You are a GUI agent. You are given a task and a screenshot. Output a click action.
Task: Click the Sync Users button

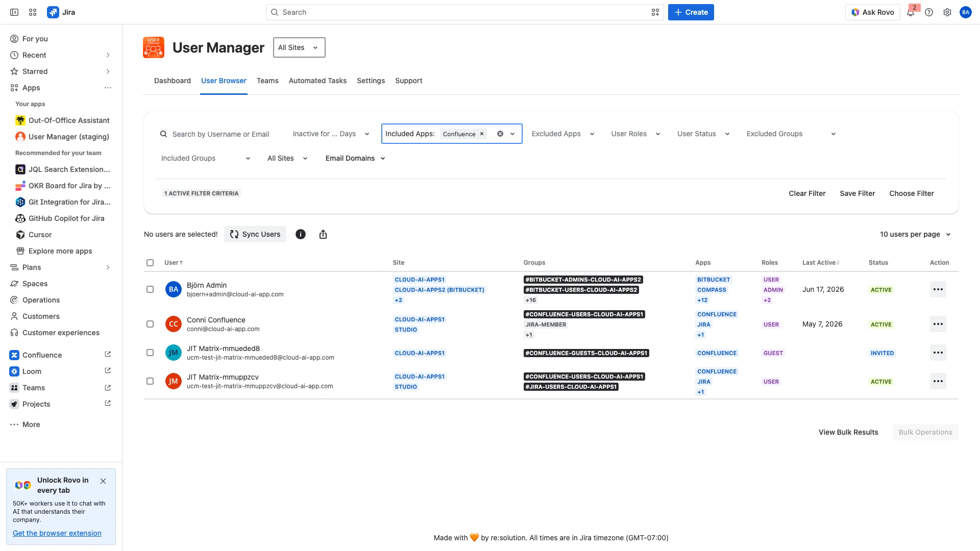coord(255,234)
